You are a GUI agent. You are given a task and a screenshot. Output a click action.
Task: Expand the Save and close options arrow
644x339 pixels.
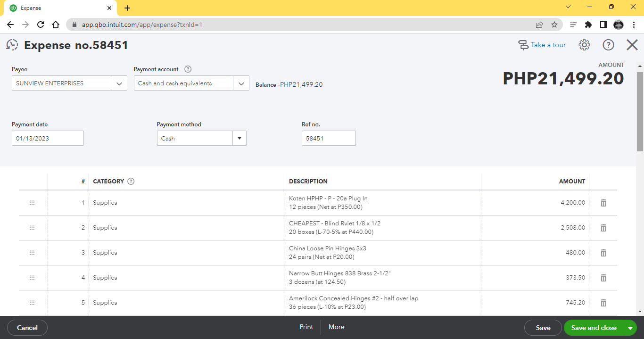630,328
